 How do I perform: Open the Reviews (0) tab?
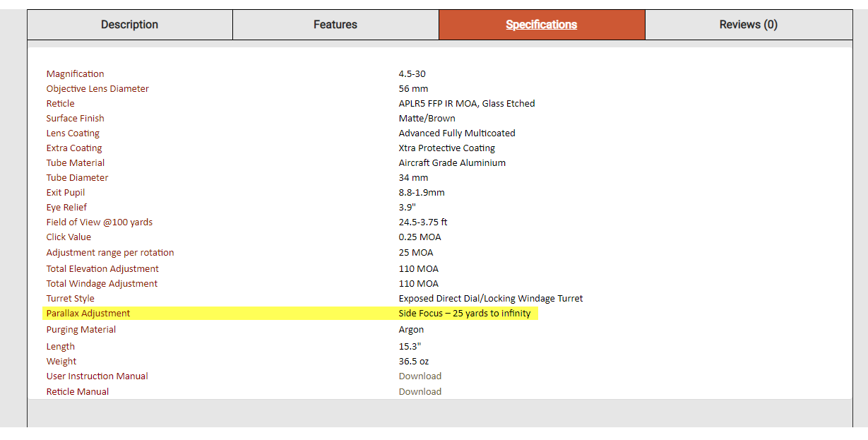pos(748,25)
